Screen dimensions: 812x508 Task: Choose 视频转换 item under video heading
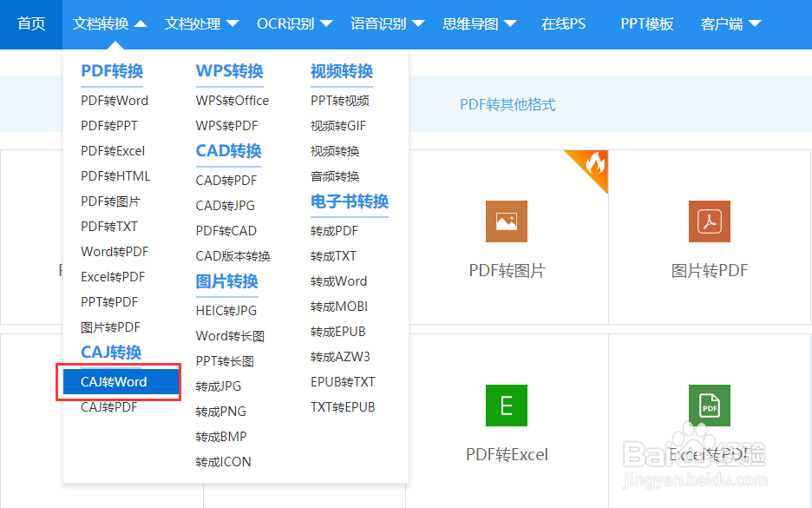pyautogui.click(x=335, y=151)
